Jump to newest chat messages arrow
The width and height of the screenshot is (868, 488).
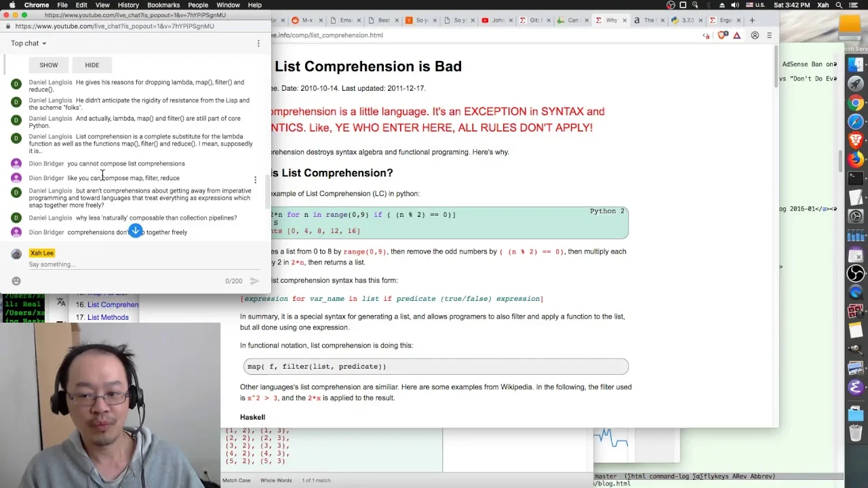point(136,231)
